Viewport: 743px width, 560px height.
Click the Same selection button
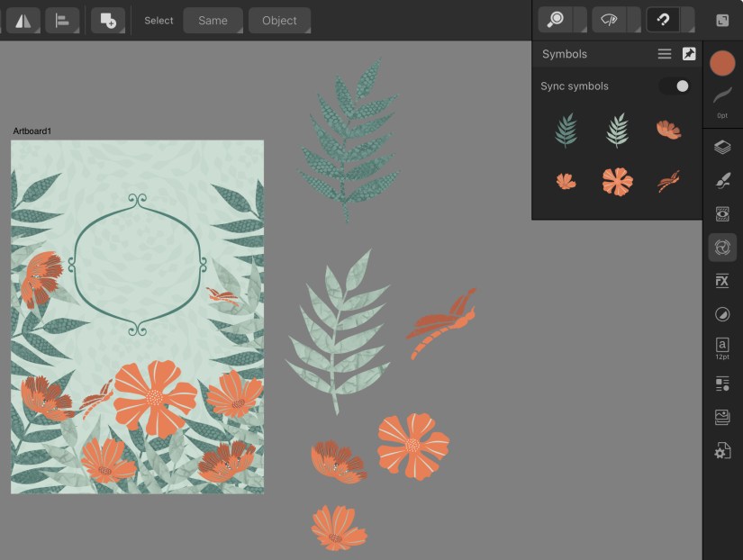[x=213, y=20]
